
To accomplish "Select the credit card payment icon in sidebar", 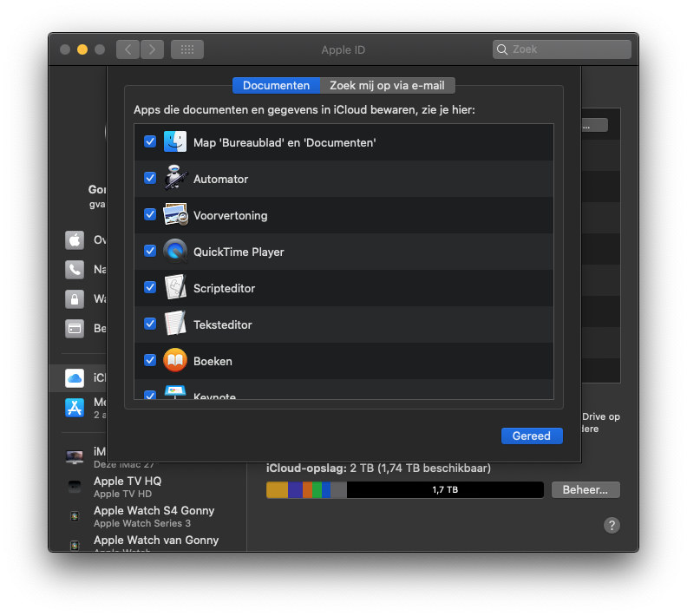I will 75,328.
